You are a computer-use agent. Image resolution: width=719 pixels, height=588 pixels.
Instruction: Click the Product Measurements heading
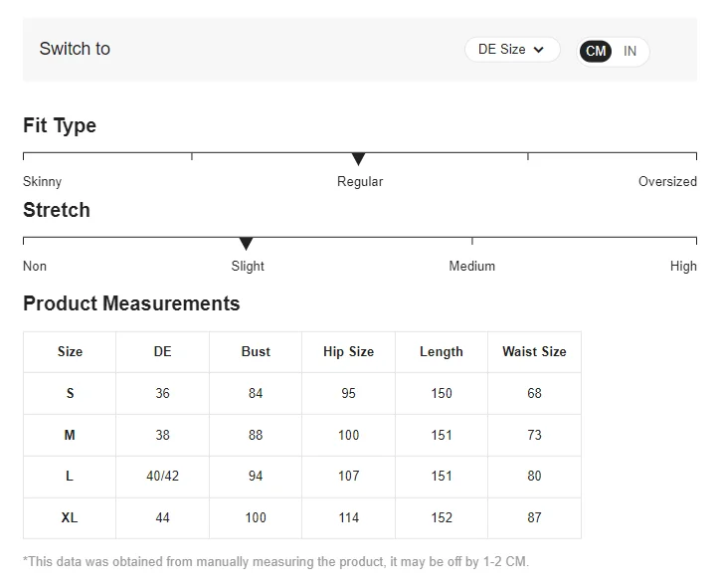coord(131,303)
